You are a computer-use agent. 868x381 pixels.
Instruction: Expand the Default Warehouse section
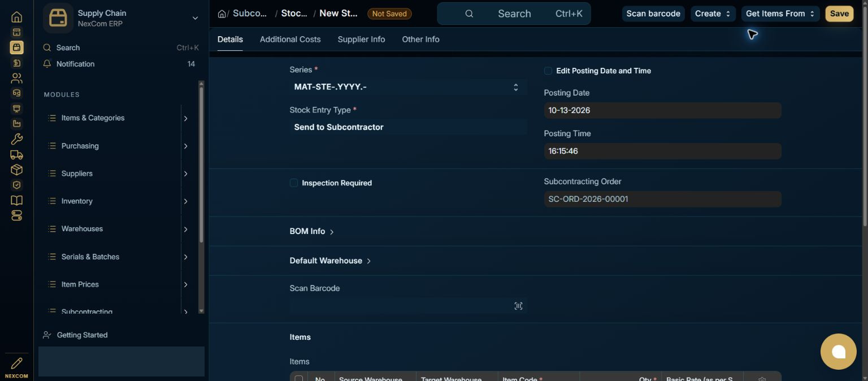click(331, 261)
